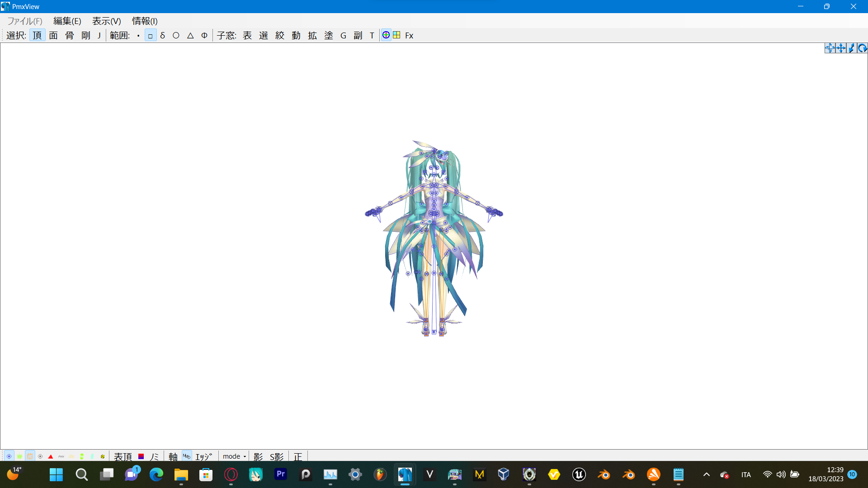Viewport: 868px width, 488px height.
Task: Toggle axis (軸) display in bottom bar
Action: click(x=173, y=456)
